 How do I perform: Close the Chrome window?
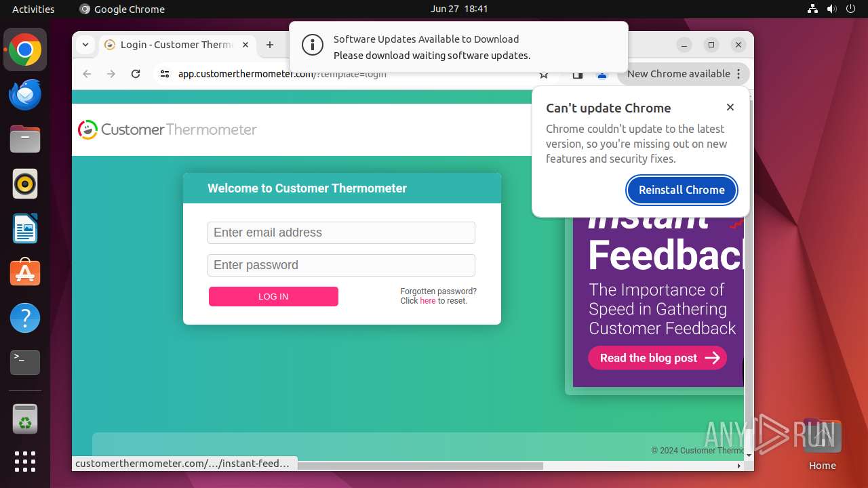[738, 45]
